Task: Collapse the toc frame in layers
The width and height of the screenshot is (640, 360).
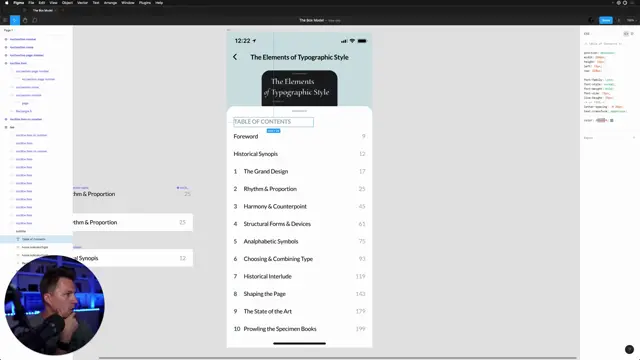Action: click(x=6, y=127)
